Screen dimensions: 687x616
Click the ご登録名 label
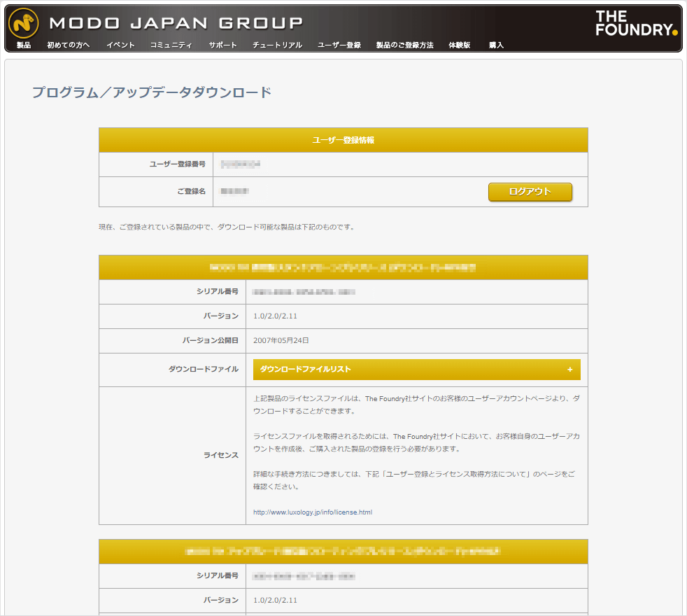[192, 191]
